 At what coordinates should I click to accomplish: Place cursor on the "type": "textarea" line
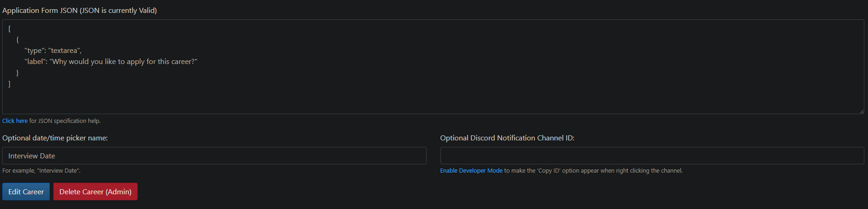tap(53, 51)
